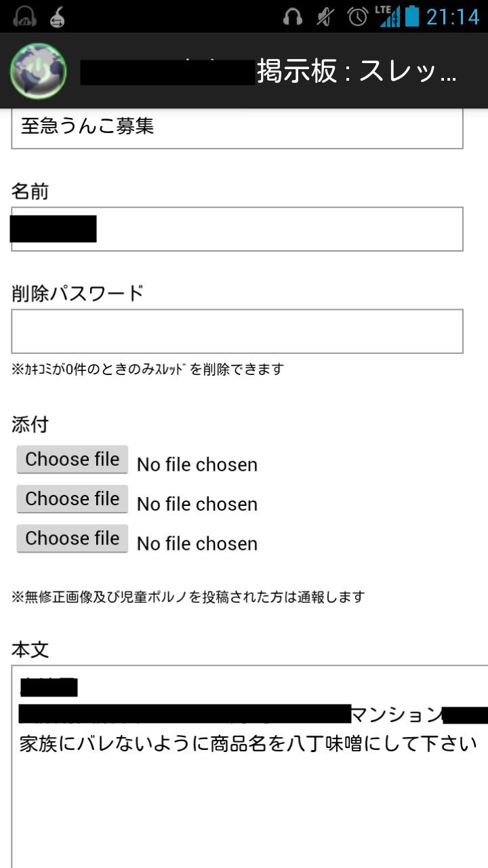Tap the LTE signal strength icon
The width and height of the screenshot is (488, 868).
(388, 16)
